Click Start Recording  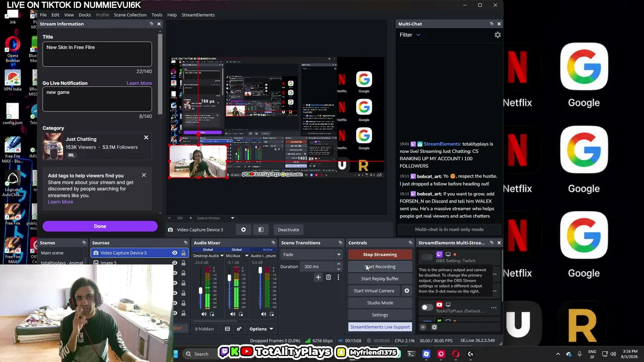tap(380, 266)
